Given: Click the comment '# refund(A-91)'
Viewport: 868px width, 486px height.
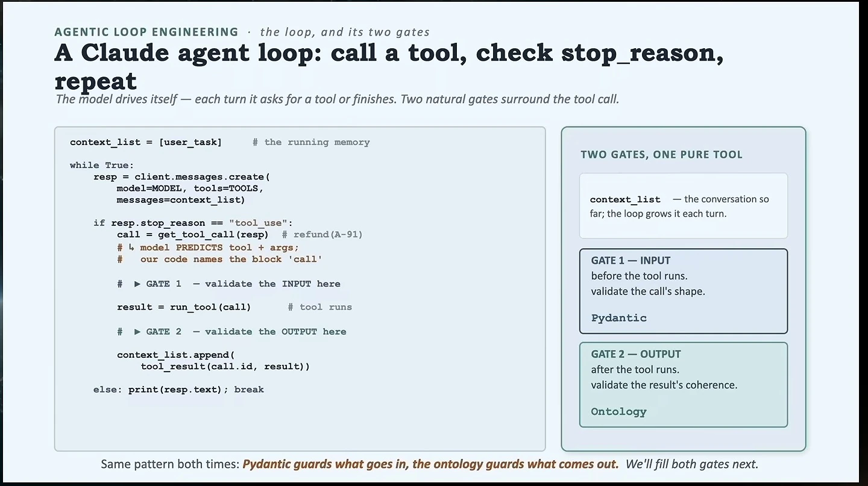Looking at the screenshot, I should point(322,235).
